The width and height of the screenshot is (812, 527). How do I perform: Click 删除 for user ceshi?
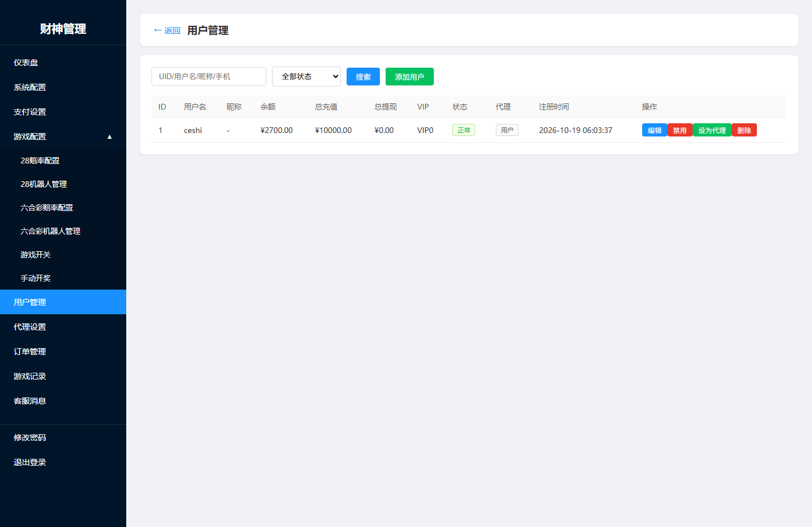[x=744, y=130]
